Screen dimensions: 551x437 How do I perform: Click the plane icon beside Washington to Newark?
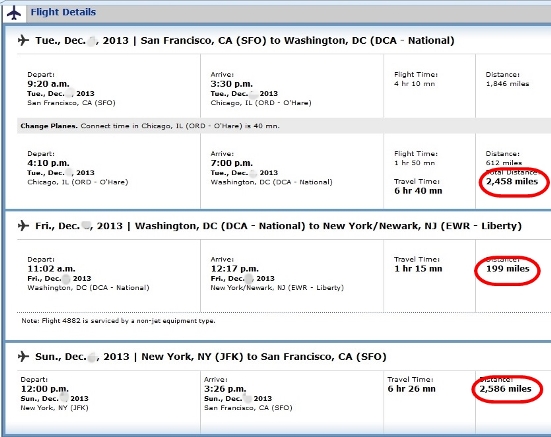coord(23,226)
